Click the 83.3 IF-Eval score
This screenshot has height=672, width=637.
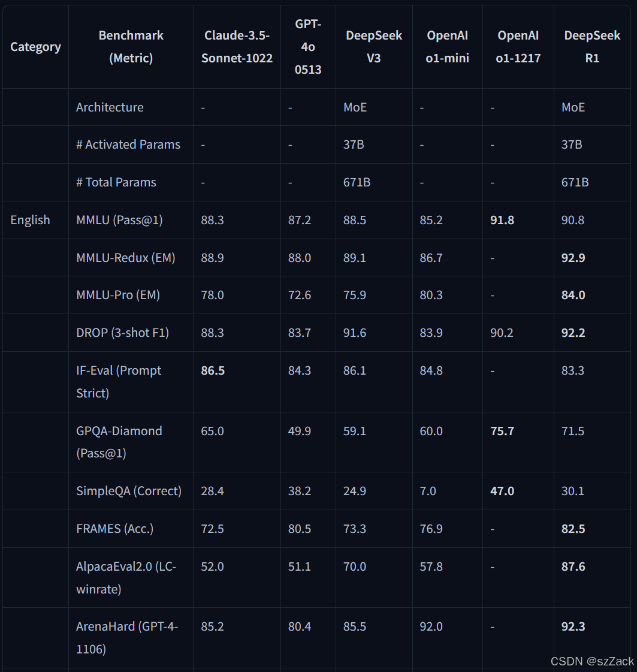pos(573,370)
